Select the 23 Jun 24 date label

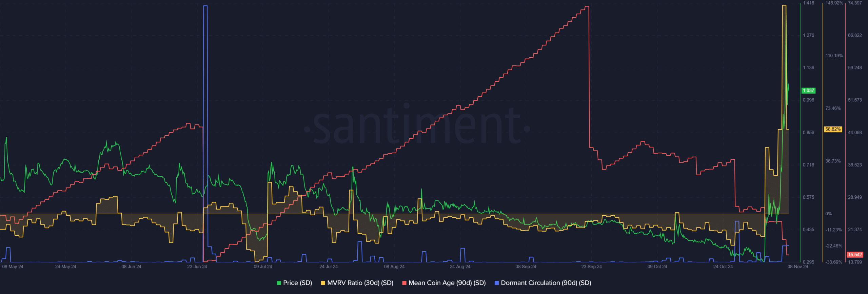coord(197,267)
